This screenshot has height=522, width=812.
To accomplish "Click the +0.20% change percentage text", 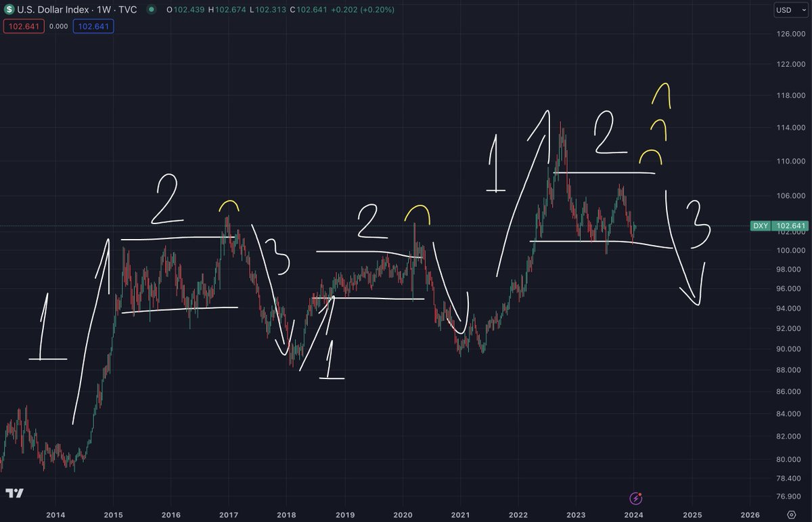I will click(377, 10).
